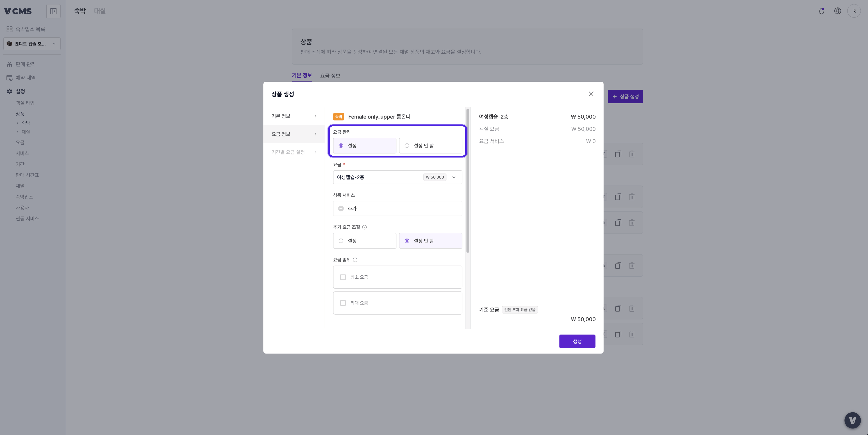
Task: Switch to the 숙박 top tab
Action: pos(80,11)
